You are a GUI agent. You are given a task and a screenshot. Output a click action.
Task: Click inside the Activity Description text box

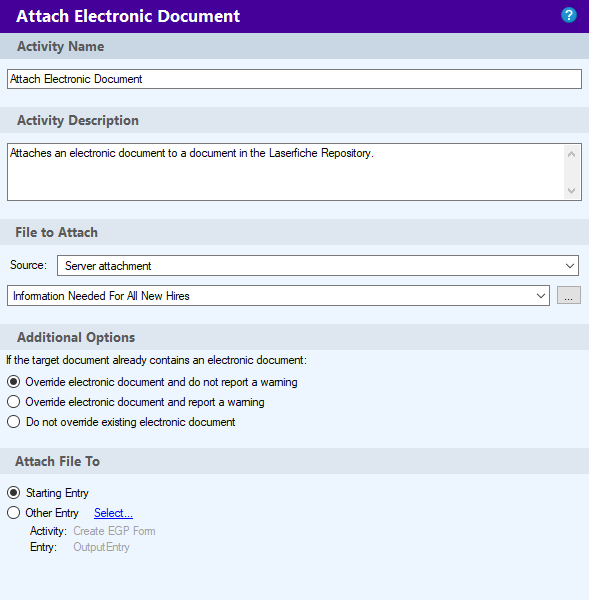pos(285,172)
